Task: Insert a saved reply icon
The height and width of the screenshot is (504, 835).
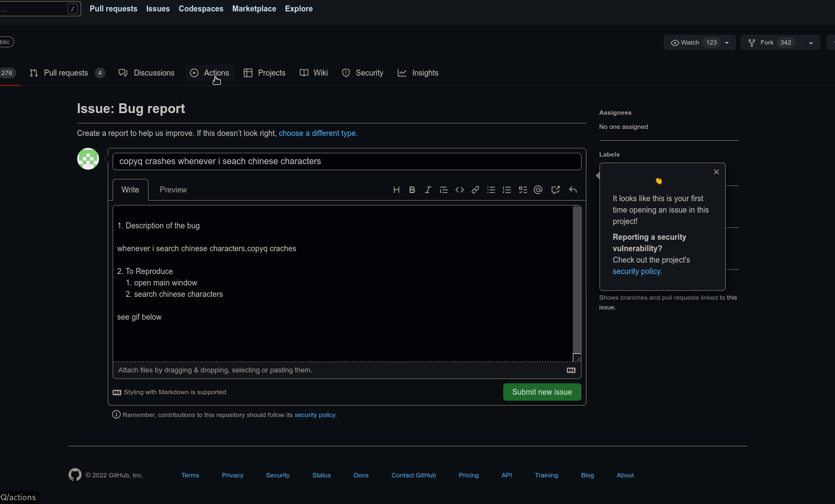Action: point(573,190)
